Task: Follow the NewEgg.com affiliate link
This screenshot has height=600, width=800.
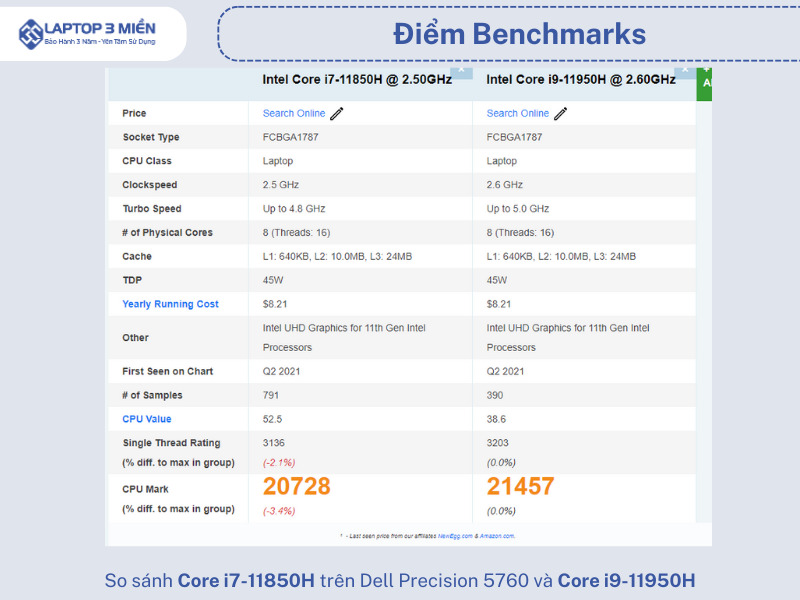Action: point(455,536)
